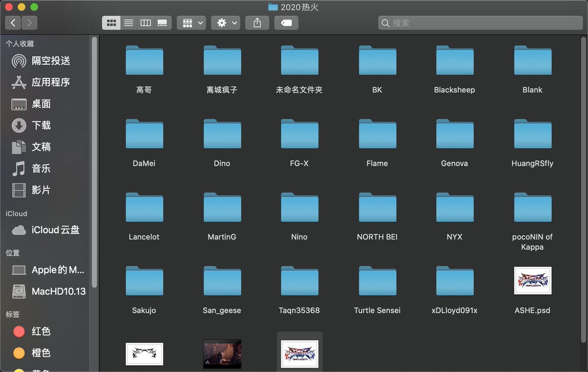Select the pocoNIN of Kappa folder
The width and height of the screenshot is (588, 372).
point(533,207)
